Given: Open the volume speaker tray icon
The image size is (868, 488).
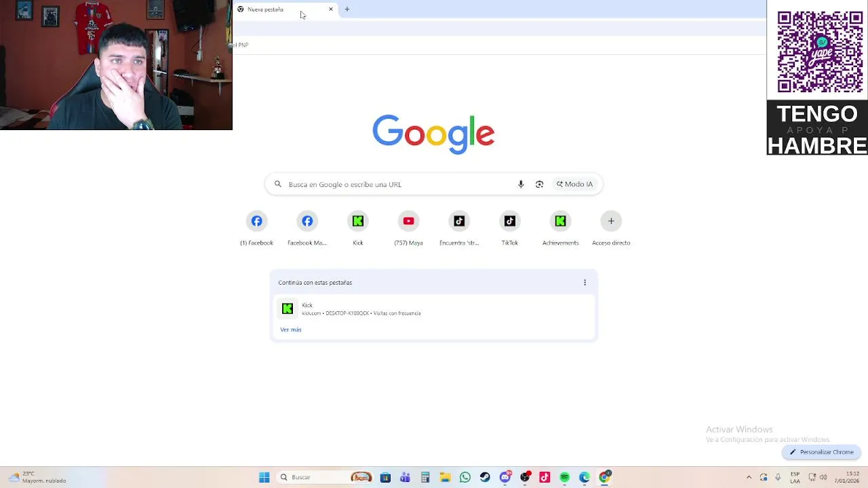Looking at the screenshot, I should tap(823, 477).
